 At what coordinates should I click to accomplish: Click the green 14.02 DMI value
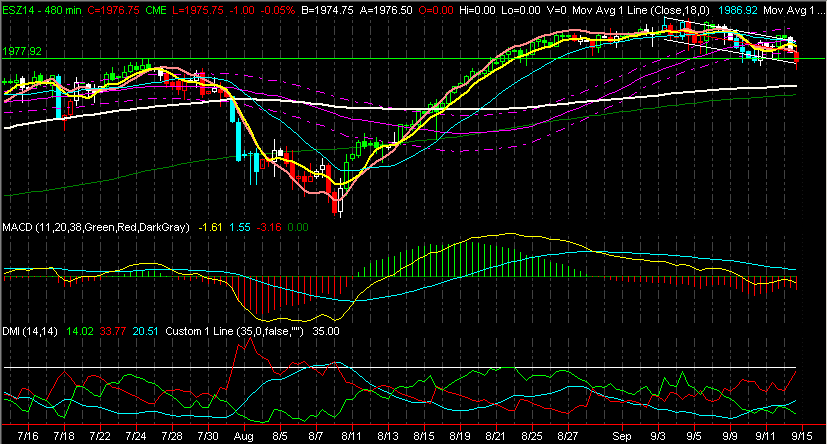[x=80, y=331]
